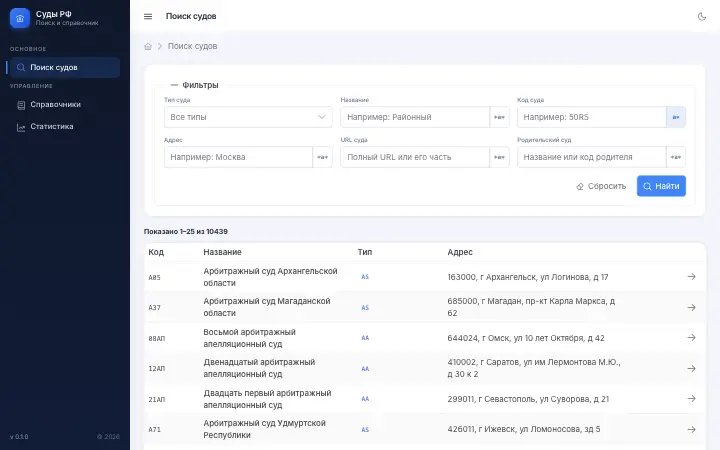
Task: Open the Восьмой арбитражный апелляционный суд row arrow
Action: 691,338
